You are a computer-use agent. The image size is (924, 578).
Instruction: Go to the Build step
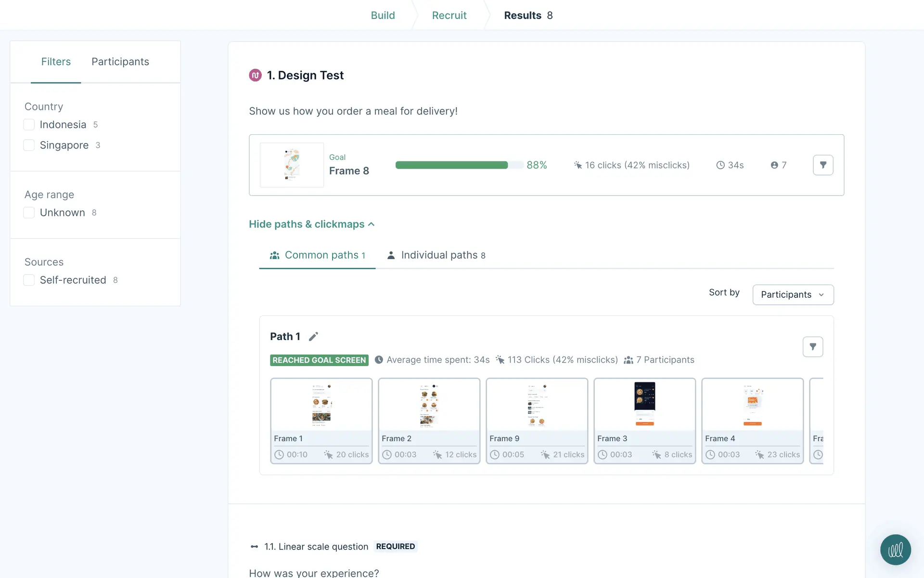(383, 15)
